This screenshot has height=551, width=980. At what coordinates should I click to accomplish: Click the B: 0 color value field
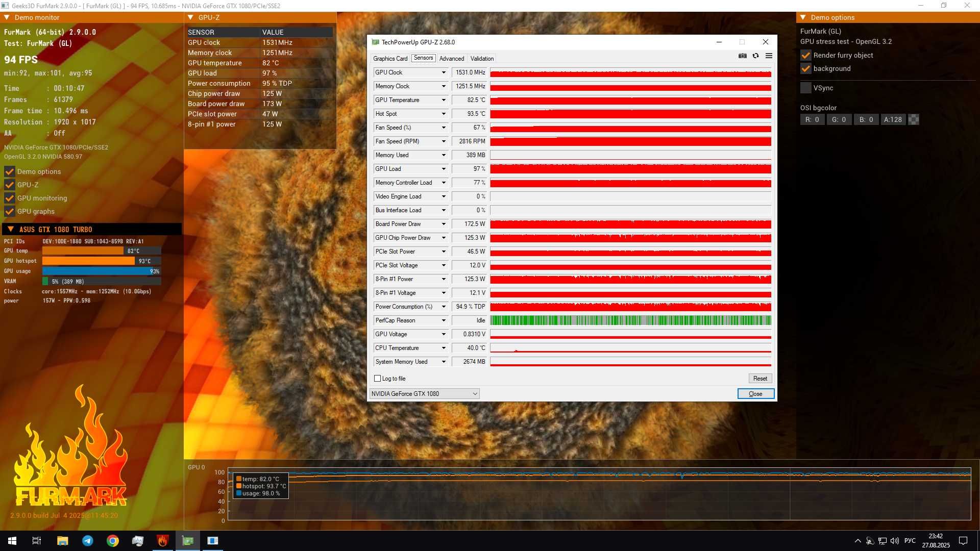pos(866,119)
